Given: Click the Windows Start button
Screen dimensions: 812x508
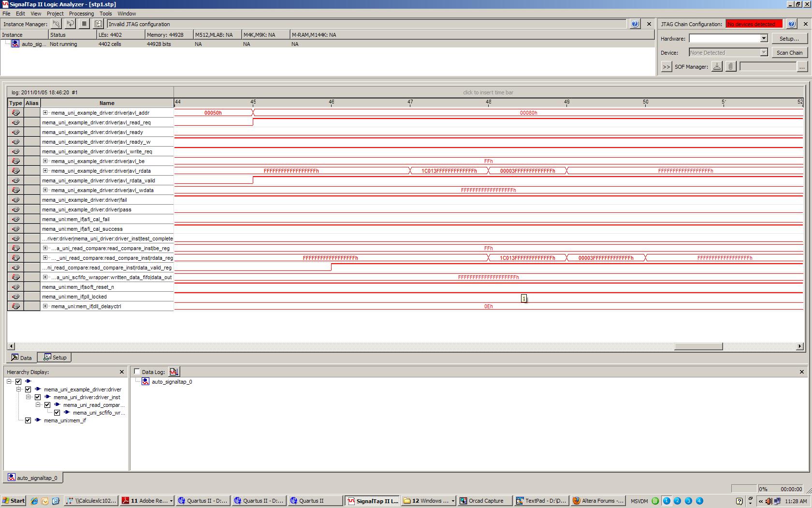Looking at the screenshot, I should [14, 501].
